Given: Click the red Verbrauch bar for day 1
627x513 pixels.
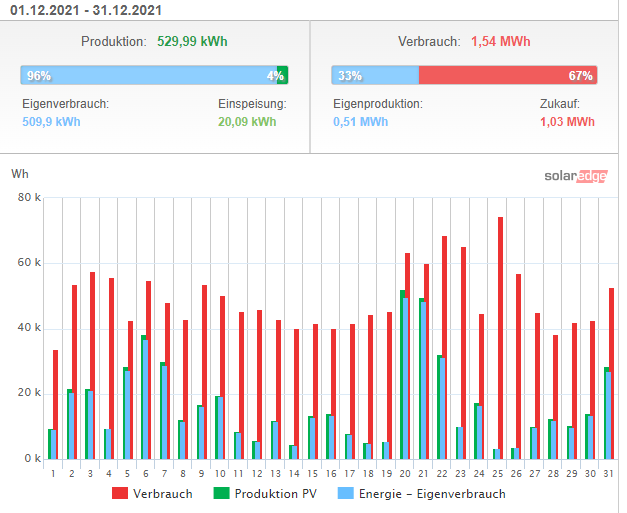Looking at the screenshot, I should pos(56,404).
